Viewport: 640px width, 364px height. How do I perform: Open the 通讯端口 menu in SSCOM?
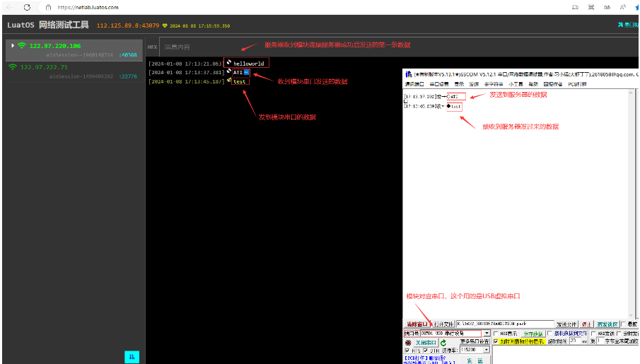(x=414, y=84)
